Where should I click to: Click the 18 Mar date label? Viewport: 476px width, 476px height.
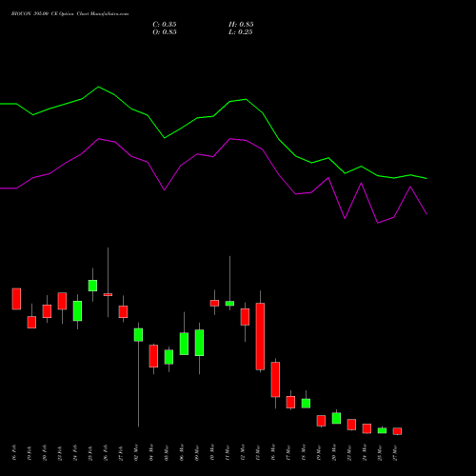click(304, 453)
